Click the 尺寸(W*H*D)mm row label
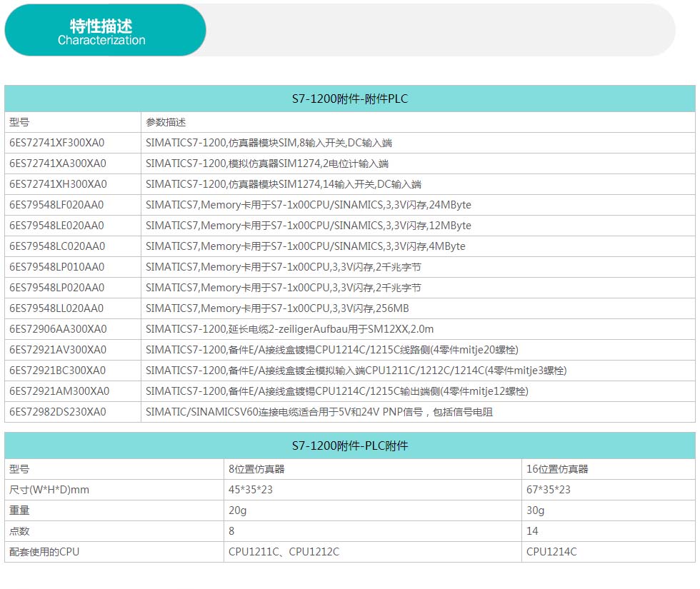Viewport: 700px width, 589px height. point(49,490)
